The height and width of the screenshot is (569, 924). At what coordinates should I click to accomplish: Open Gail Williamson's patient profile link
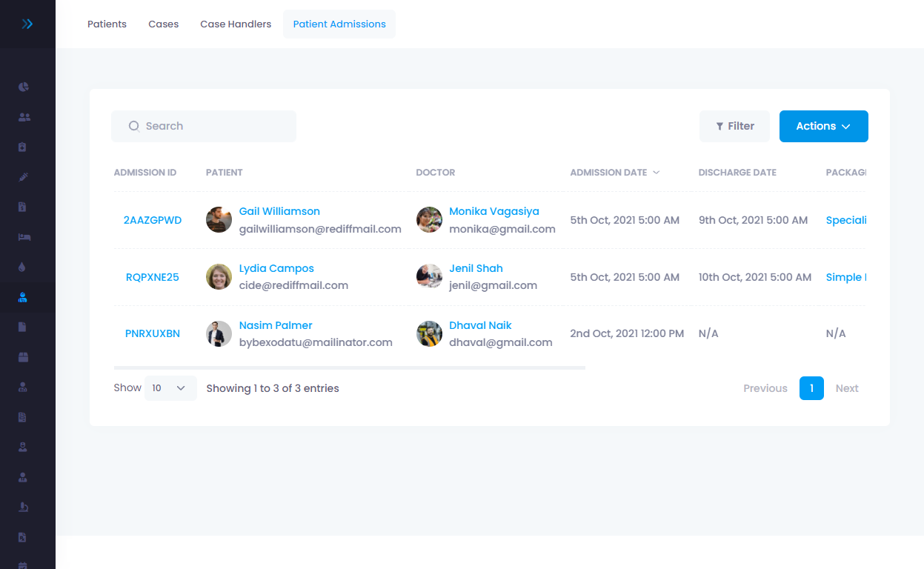(x=279, y=211)
